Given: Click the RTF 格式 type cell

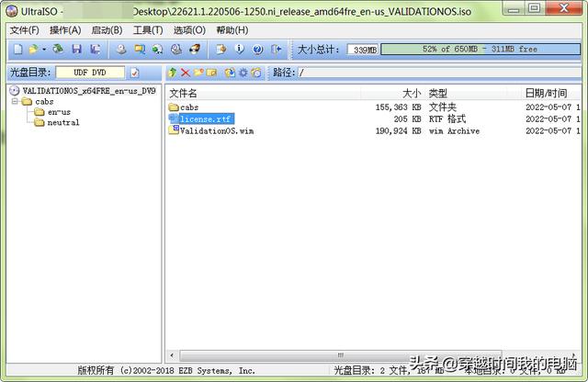Looking at the screenshot, I should pos(447,118).
